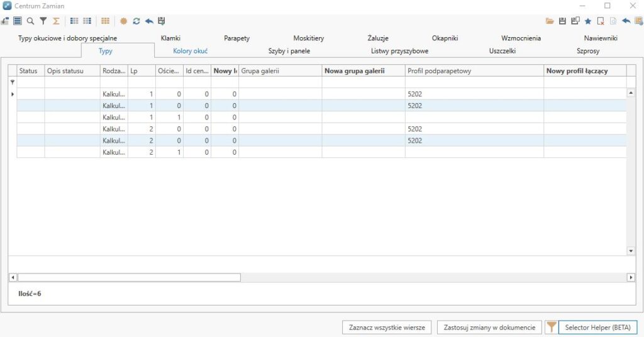644x337 pixels.
Task: Open the Parapety tab
Action: click(x=236, y=38)
